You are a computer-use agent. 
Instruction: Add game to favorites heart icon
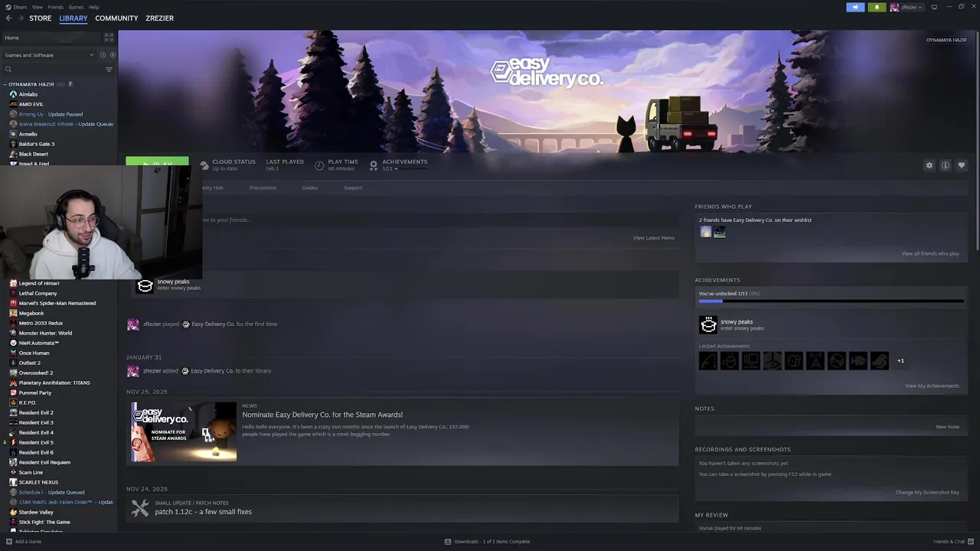pos(962,165)
